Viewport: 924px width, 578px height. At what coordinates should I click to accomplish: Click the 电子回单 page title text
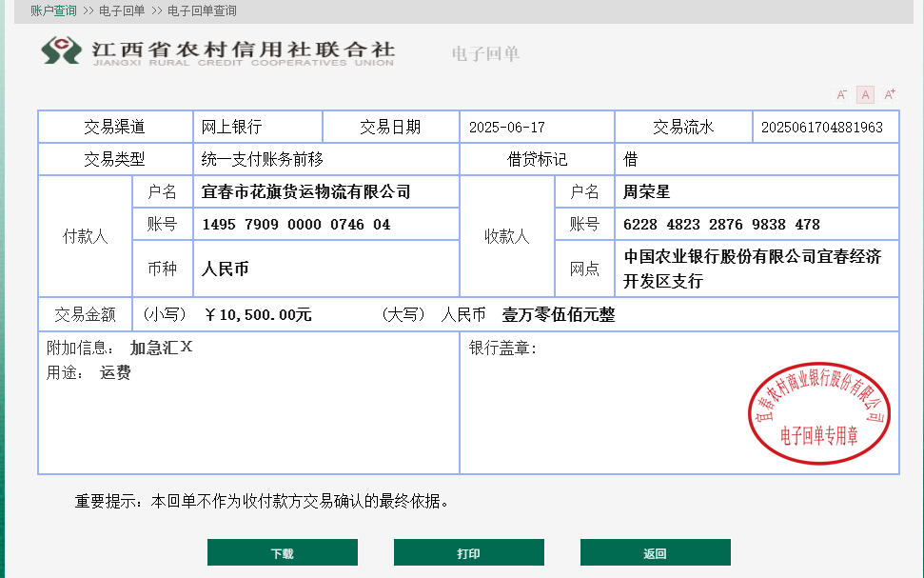point(485,53)
